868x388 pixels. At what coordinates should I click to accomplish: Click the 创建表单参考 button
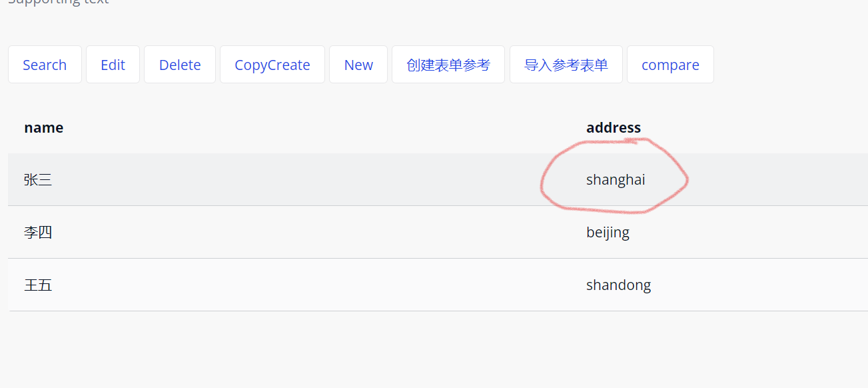point(448,65)
